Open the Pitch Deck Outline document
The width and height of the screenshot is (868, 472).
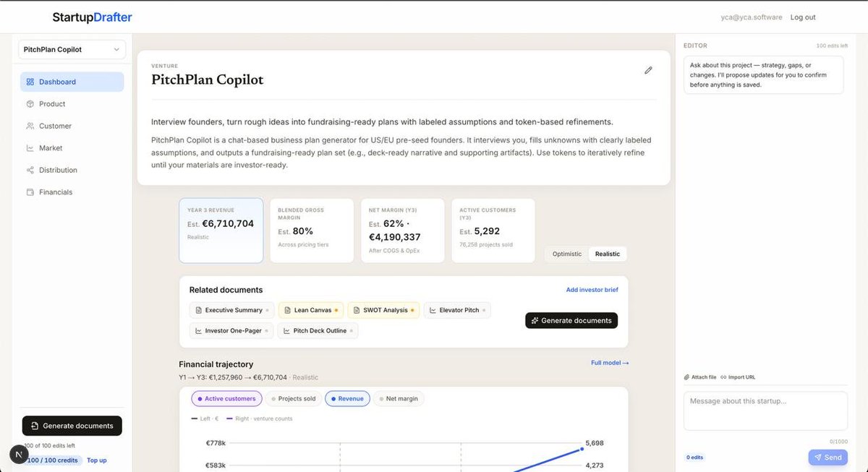coord(318,330)
